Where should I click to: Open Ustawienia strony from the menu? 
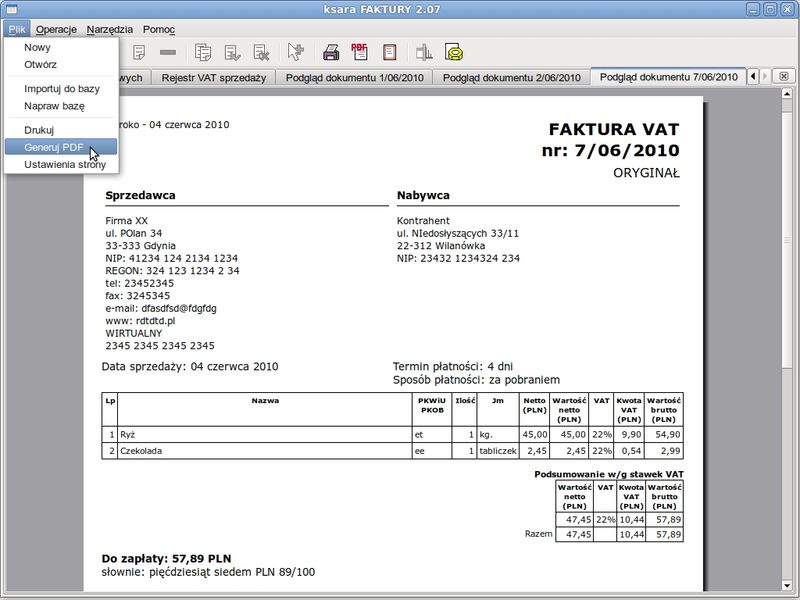(x=65, y=165)
